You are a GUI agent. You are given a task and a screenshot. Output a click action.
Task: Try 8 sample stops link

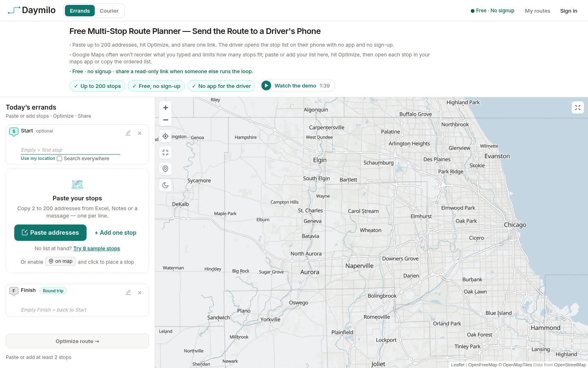[97, 249]
